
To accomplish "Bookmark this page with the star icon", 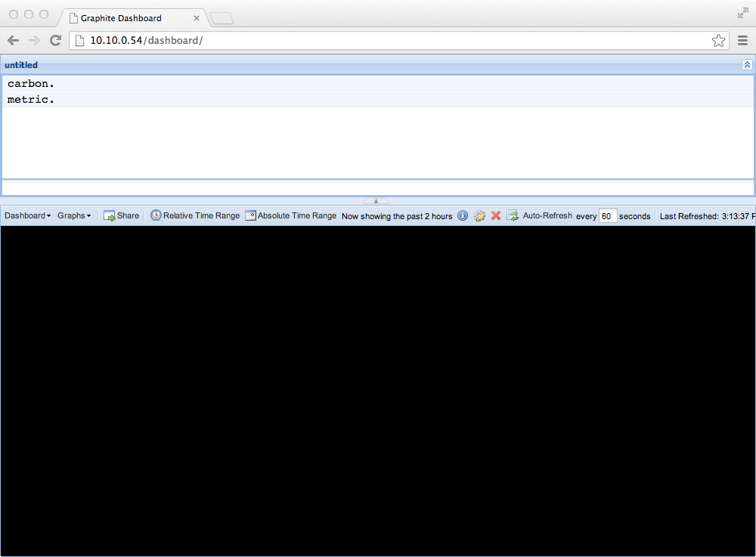I will click(718, 41).
